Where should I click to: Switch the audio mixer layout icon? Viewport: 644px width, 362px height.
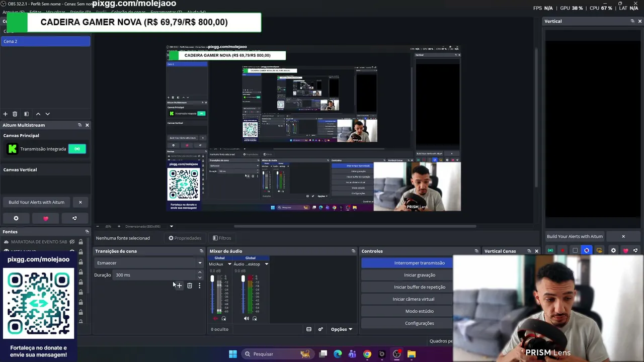309,329
